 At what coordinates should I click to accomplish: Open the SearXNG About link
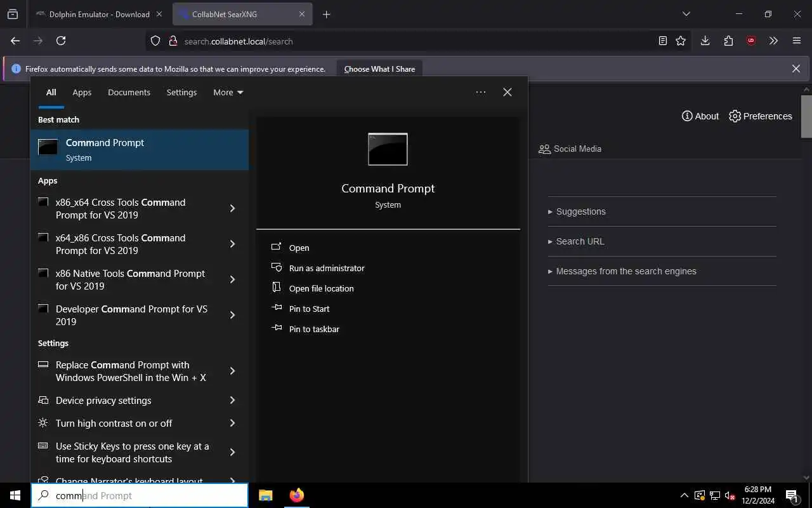tap(700, 116)
